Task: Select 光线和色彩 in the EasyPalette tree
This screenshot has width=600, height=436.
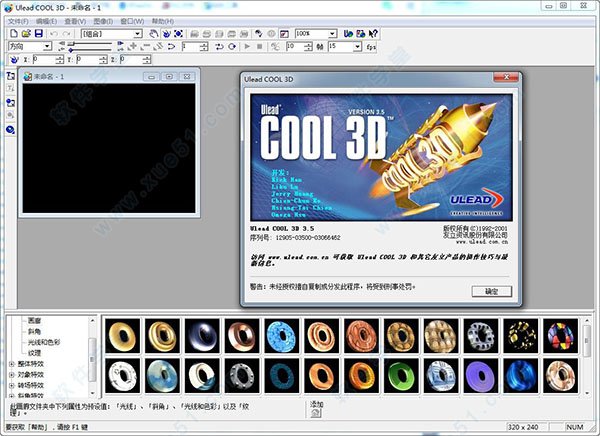Action: click(x=44, y=342)
